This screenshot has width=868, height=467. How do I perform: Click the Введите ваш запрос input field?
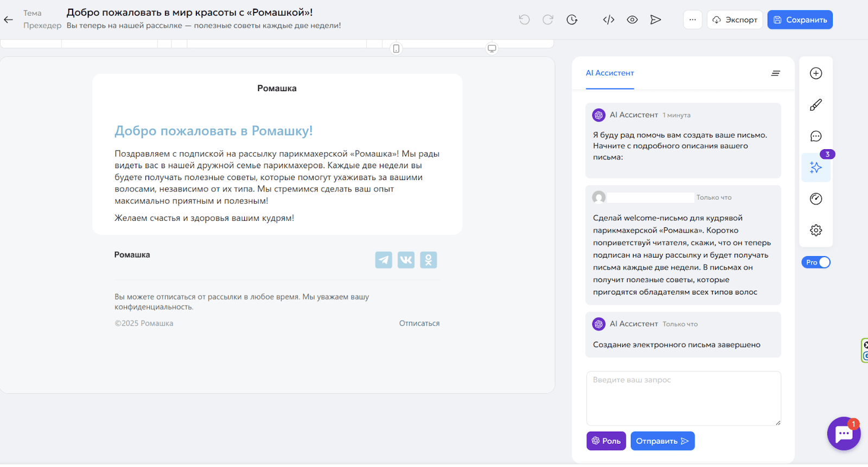tap(683, 398)
